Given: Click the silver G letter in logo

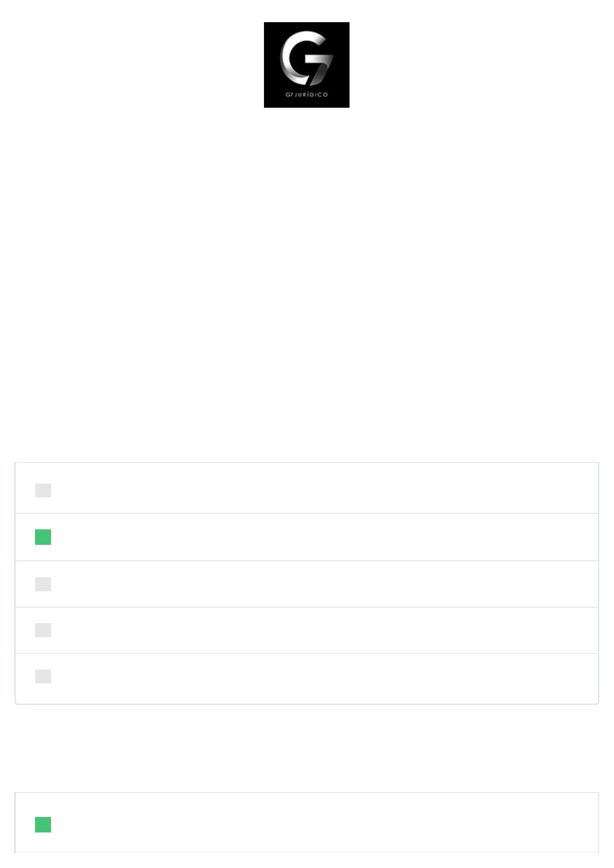Looking at the screenshot, I should (x=298, y=58).
